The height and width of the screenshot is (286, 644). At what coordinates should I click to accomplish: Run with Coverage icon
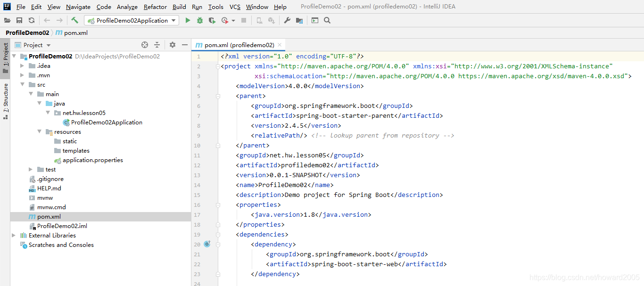pos(212,20)
